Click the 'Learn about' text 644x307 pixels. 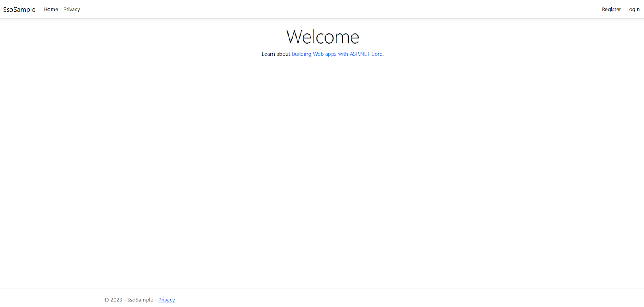click(276, 54)
